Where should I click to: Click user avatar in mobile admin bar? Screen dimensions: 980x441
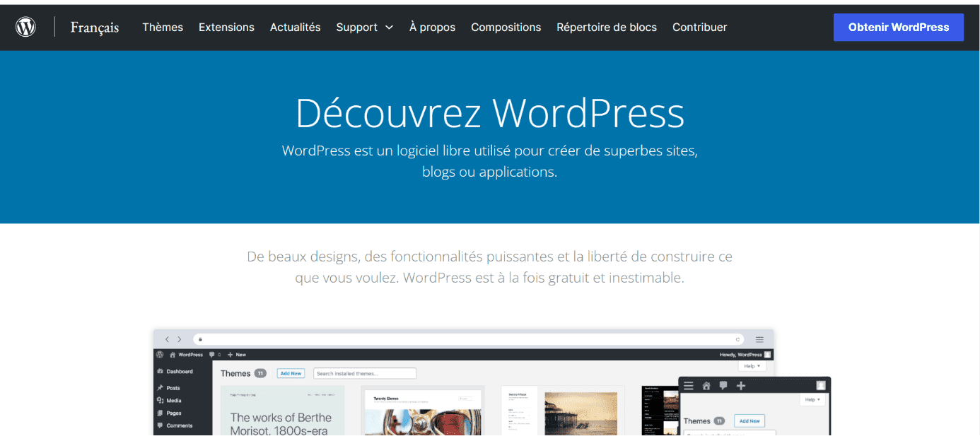tap(821, 386)
